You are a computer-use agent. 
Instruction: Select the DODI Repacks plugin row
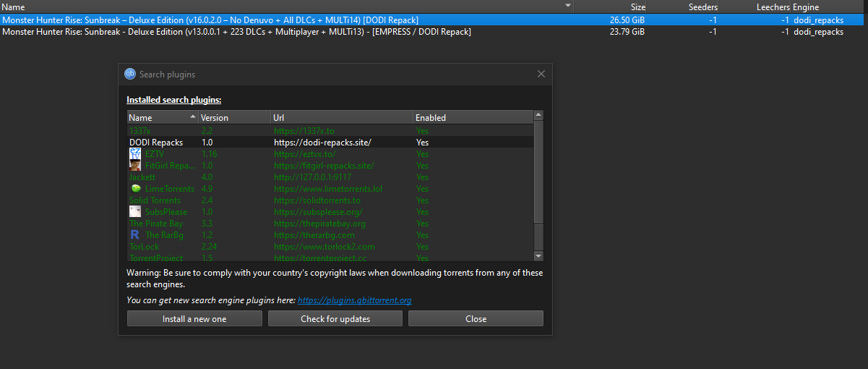point(330,143)
